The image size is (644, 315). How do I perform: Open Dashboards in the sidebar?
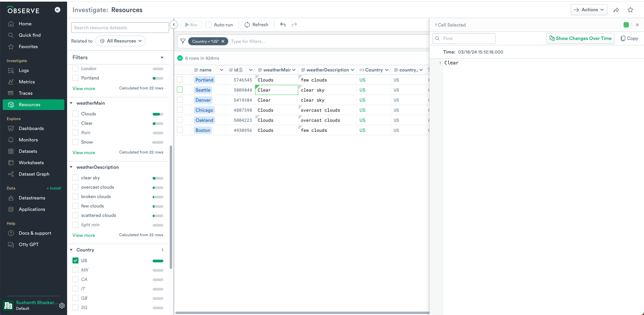click(x=31, y=128)
